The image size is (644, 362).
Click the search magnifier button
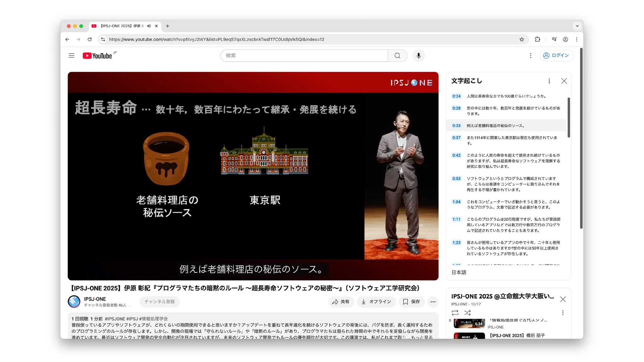tap(397, 56)
